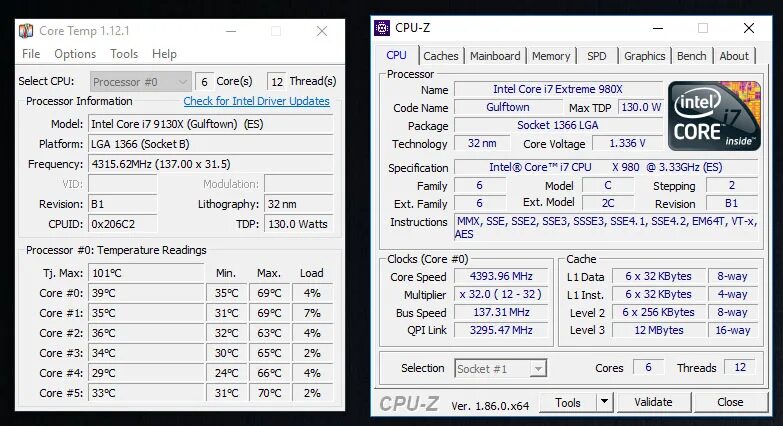Follow Check for Intel Driver Updates link
The image size is (783, 426).
point(256,101)
